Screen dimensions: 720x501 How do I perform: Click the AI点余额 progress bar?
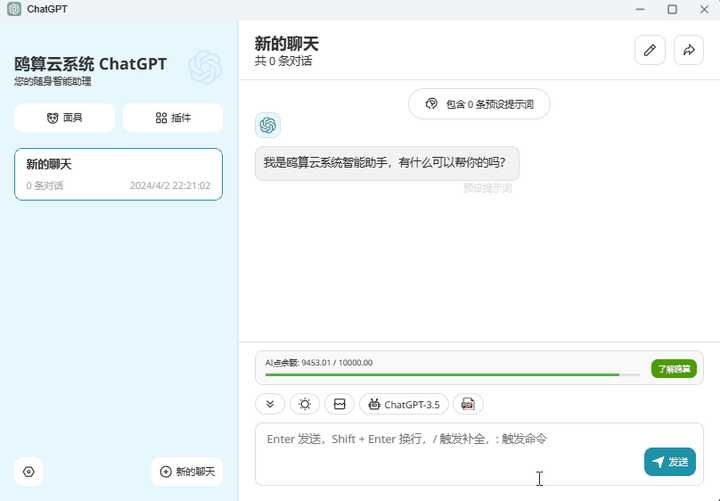(x=452, y=375)
